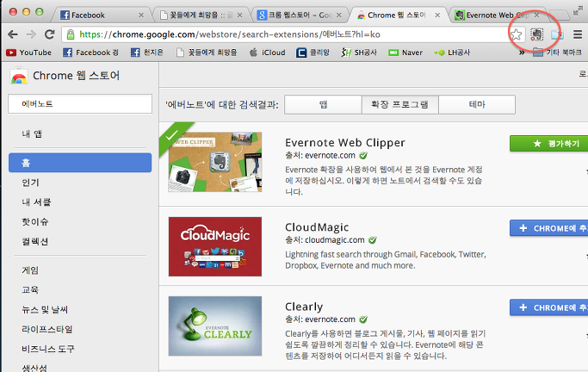The width and height of the screenshot is (588, 372).
Task: Bookmark this page with the star icon
Action: [x=517, y=34]
